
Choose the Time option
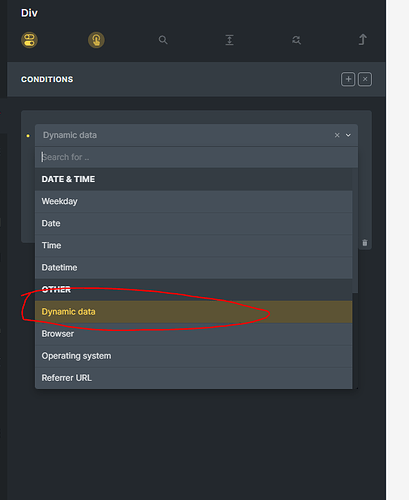click(194, 245)
